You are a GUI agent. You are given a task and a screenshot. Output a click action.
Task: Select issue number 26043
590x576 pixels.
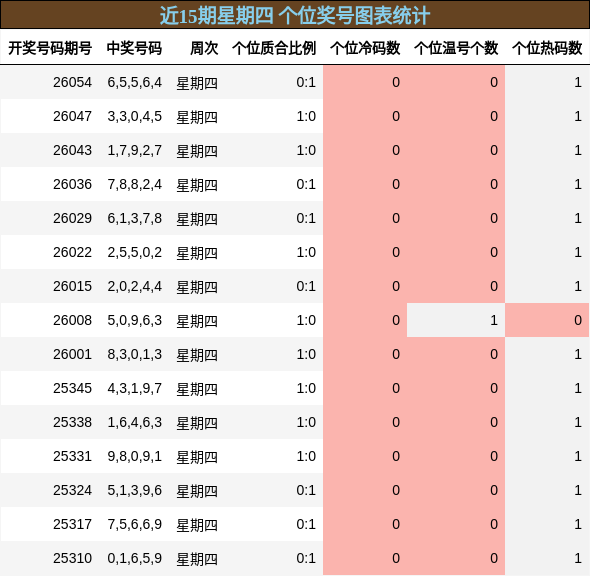(x=72, y=150)
